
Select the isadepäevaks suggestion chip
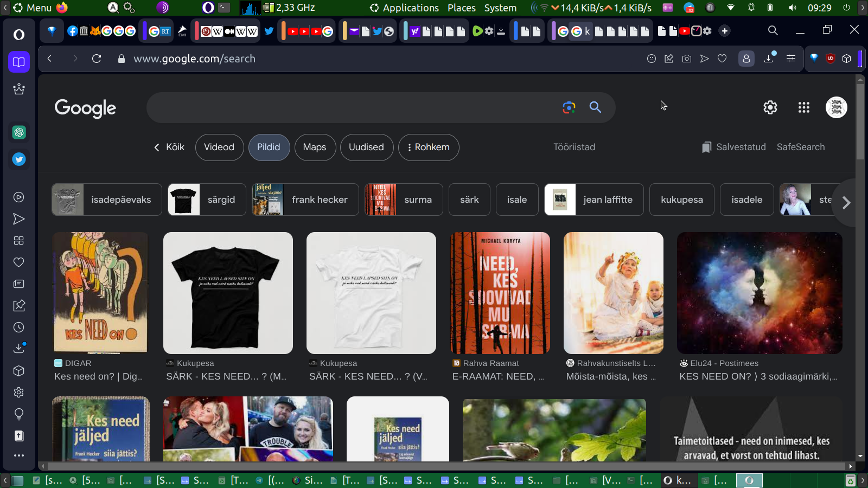(x=107, y=200)
